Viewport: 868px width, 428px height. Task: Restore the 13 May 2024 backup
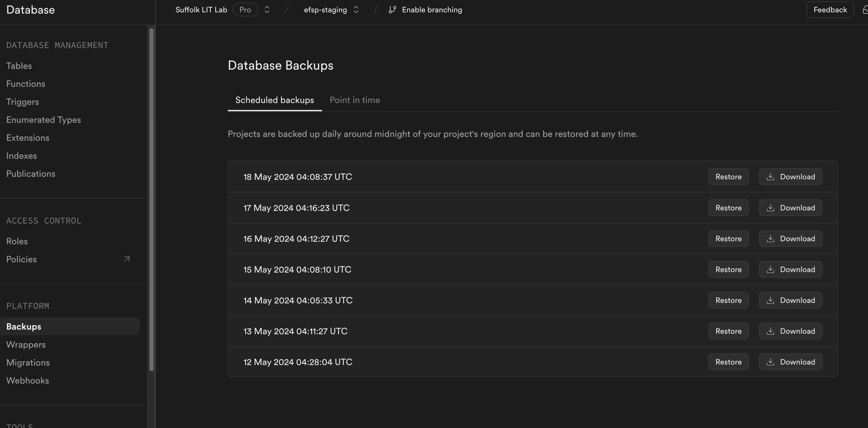point(729,331)
